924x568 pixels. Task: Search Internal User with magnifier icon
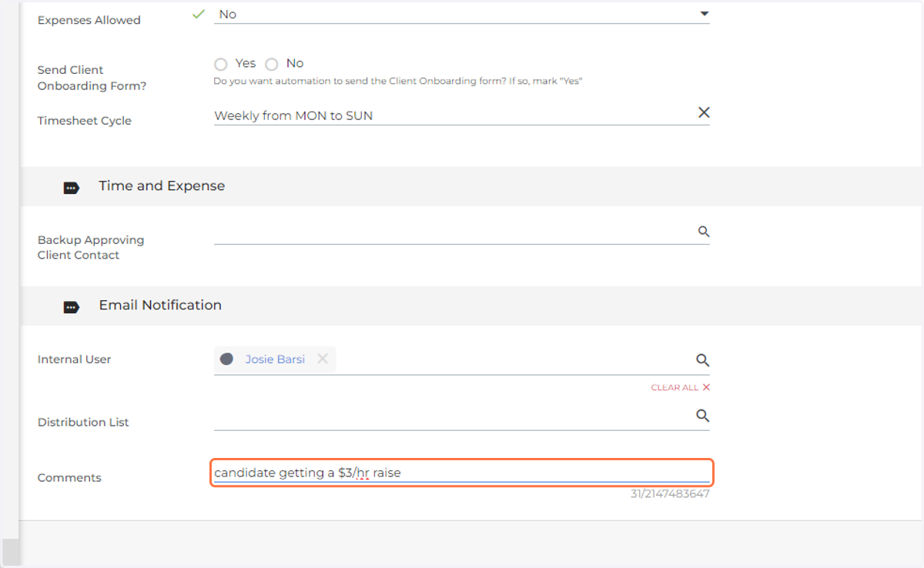coord(702,359)
